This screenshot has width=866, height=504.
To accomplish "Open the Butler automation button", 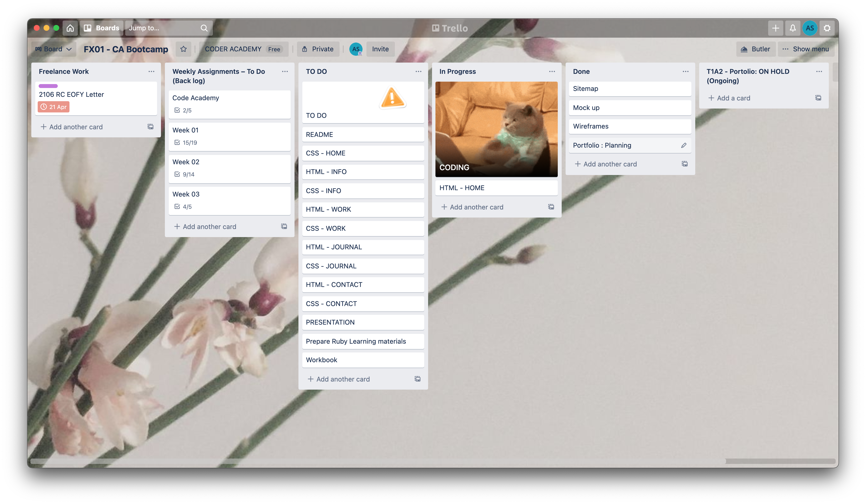I will 756,49.
